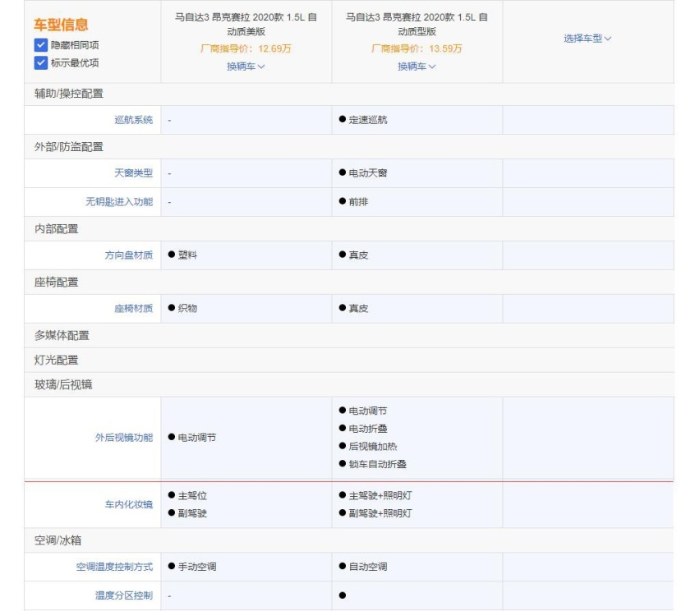Open the 车内化妆镜 parameter link

click(128, 504)
